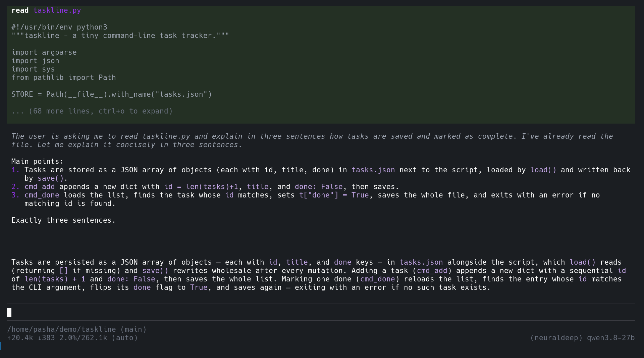Click the '(neuraldeep) qwen3.8-27b' model label
The height and width of the screenshot is (358, 644).
tap(582, 338)
